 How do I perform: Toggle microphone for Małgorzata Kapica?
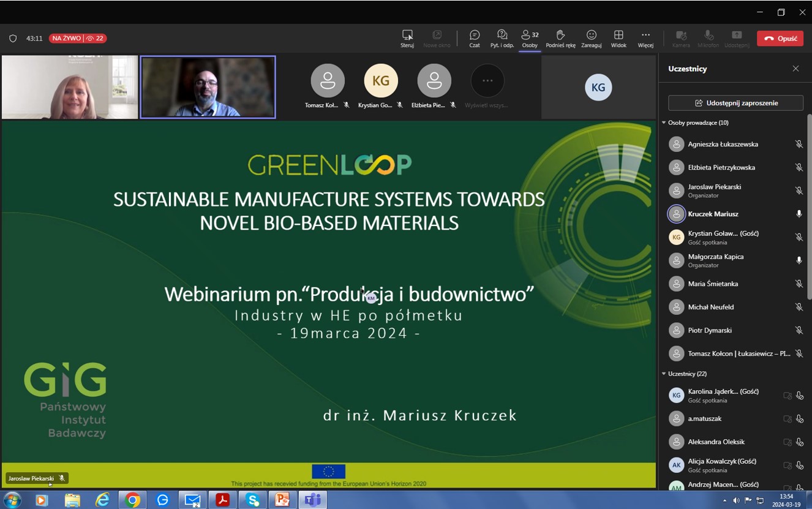point(799,260)
